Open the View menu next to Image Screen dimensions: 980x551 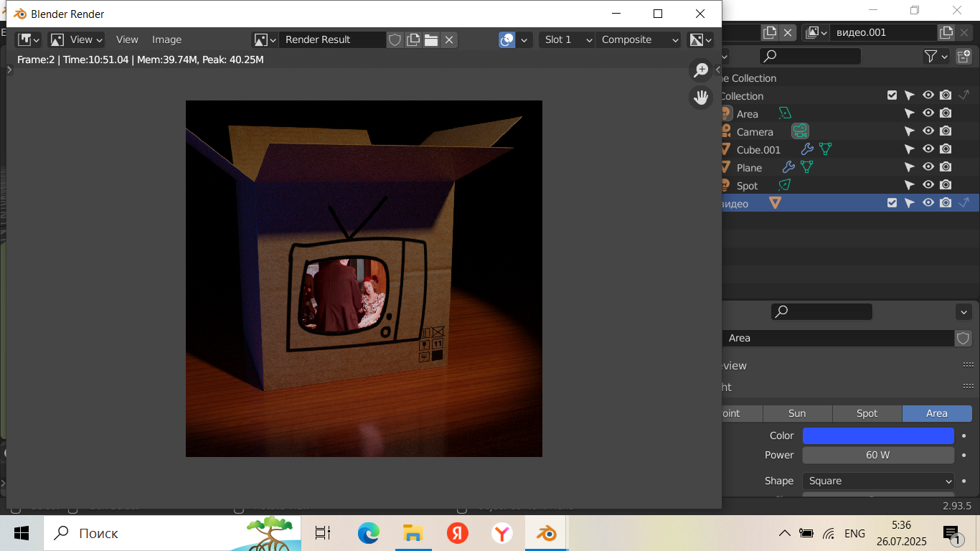point(127,40)
